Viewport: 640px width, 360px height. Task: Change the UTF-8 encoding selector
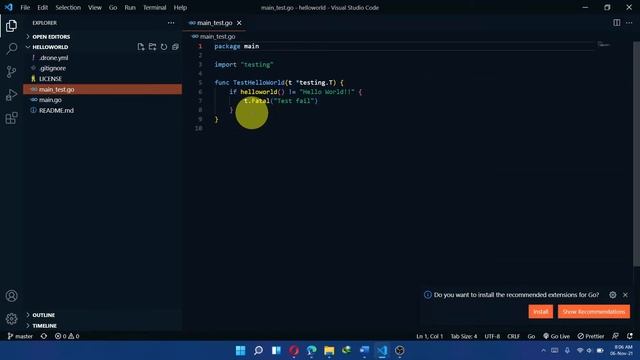coord(492,336)
